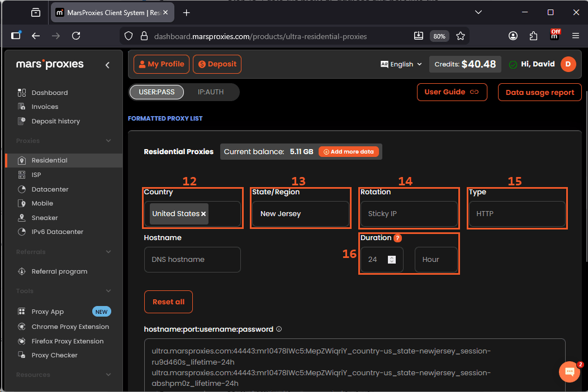Click the Firefox Proxy Extension icon
588x392 pixels.
click(22, 341)
